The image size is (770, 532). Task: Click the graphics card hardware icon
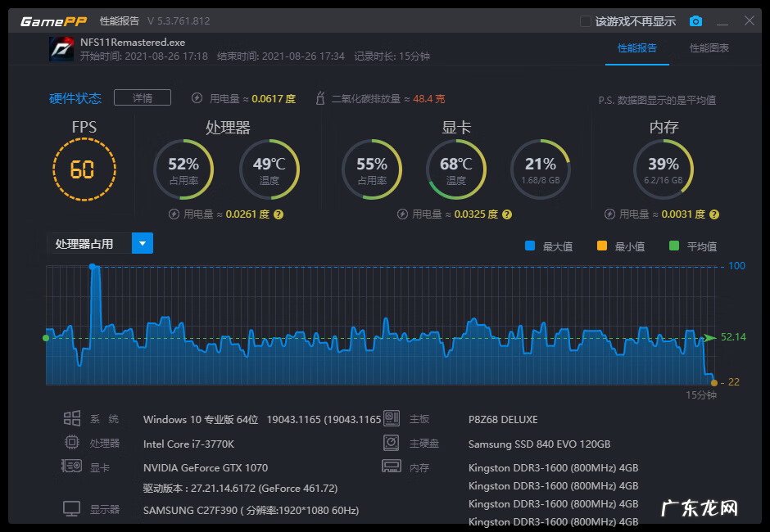[x=72, y=467]
